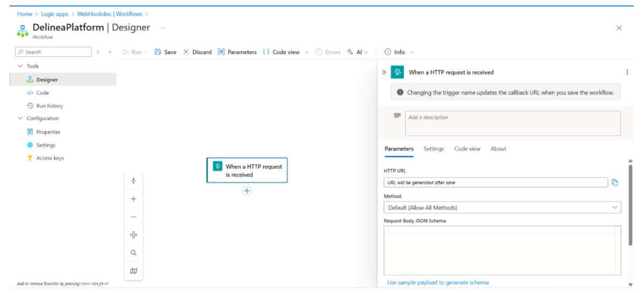Image resolution: width=644 pixels, height=293 pixels.
Task: Click the zoom out minus canvas control
Action: tap(134, 217)
